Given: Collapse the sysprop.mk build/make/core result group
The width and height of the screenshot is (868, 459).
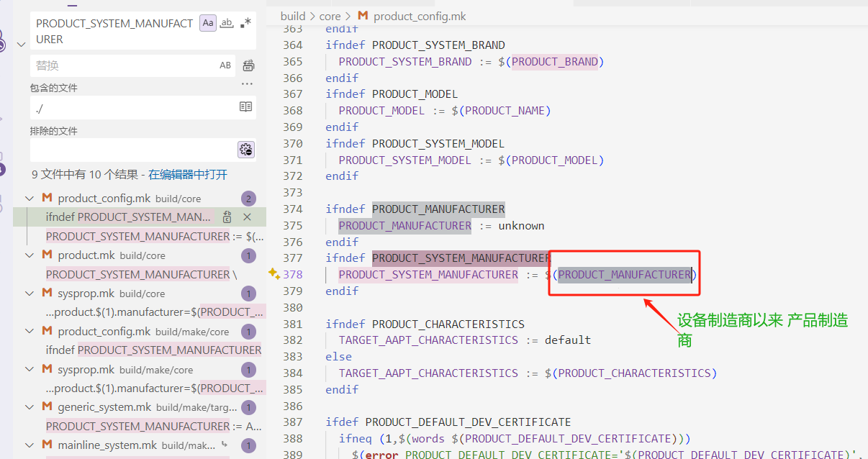Looking at the screenshot, I should (30, 370).
